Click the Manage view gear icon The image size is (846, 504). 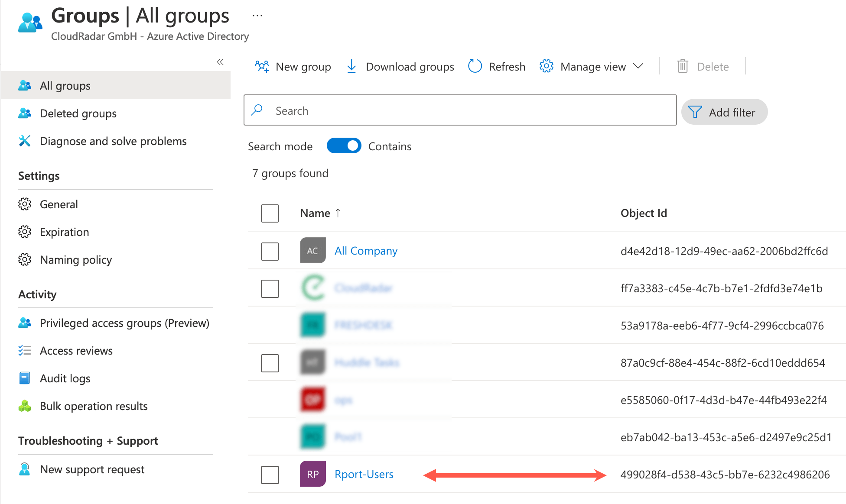[546, 66]
